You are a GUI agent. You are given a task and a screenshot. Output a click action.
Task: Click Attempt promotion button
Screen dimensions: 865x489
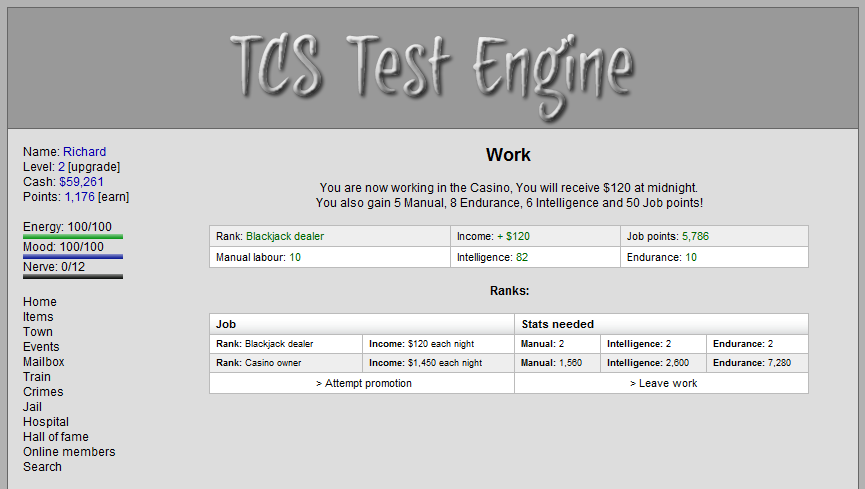tap(363, 383)
